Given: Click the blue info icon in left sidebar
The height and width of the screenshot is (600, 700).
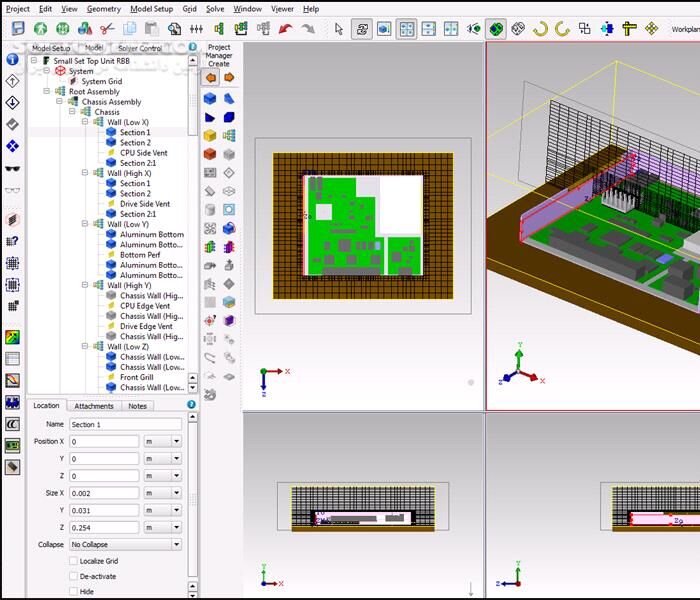Looking at the screenshot, I should pyautogui.click(x=12, y=59).
